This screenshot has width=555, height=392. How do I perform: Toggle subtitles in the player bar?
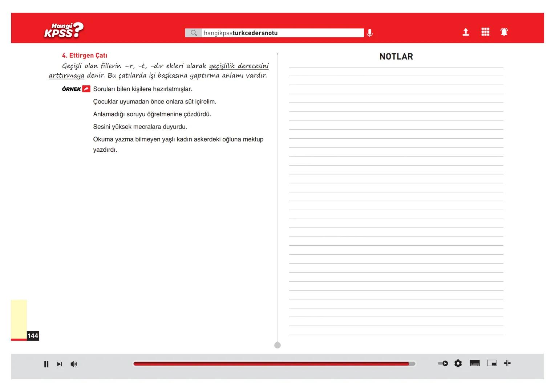(x=474, y=363)
